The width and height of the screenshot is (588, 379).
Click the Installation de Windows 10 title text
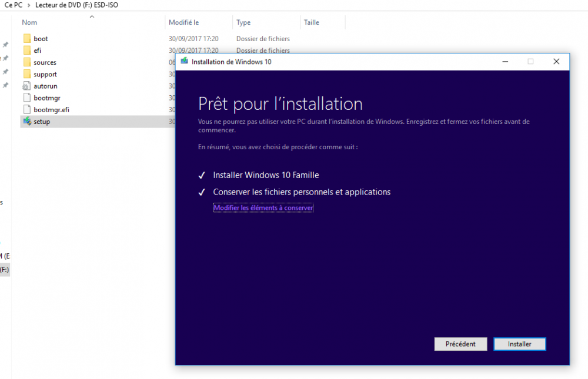[231, 62]
